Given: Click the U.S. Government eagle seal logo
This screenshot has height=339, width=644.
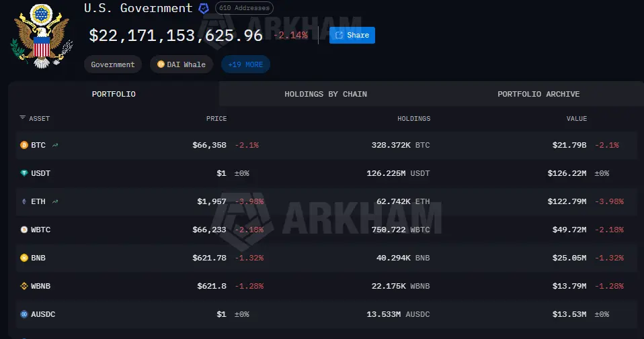Looking at the screenshot, I should (x=41, y=36).
